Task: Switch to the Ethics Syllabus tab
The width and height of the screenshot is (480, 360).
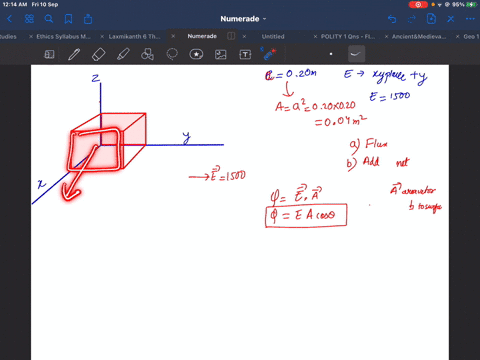Action: [63, 36]
